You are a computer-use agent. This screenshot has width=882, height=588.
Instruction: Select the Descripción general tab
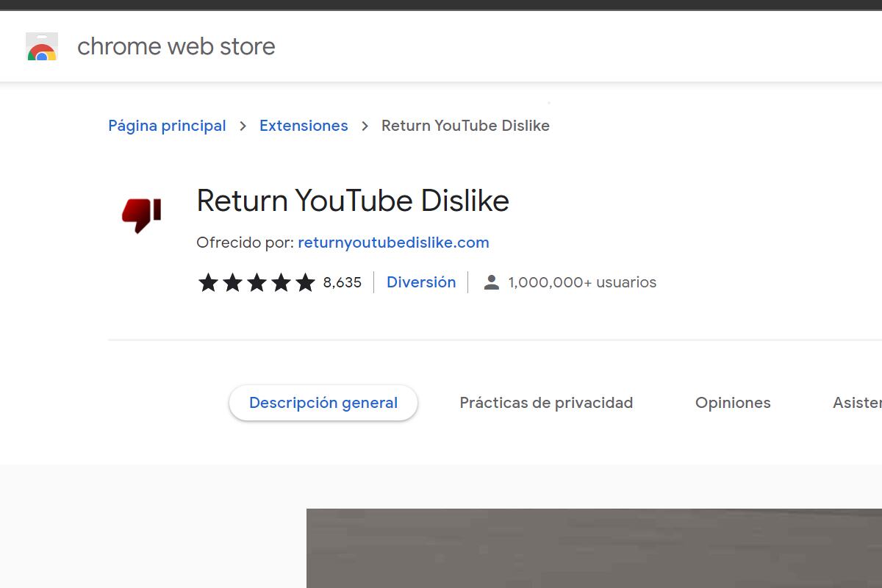click(x=323, y=403)
